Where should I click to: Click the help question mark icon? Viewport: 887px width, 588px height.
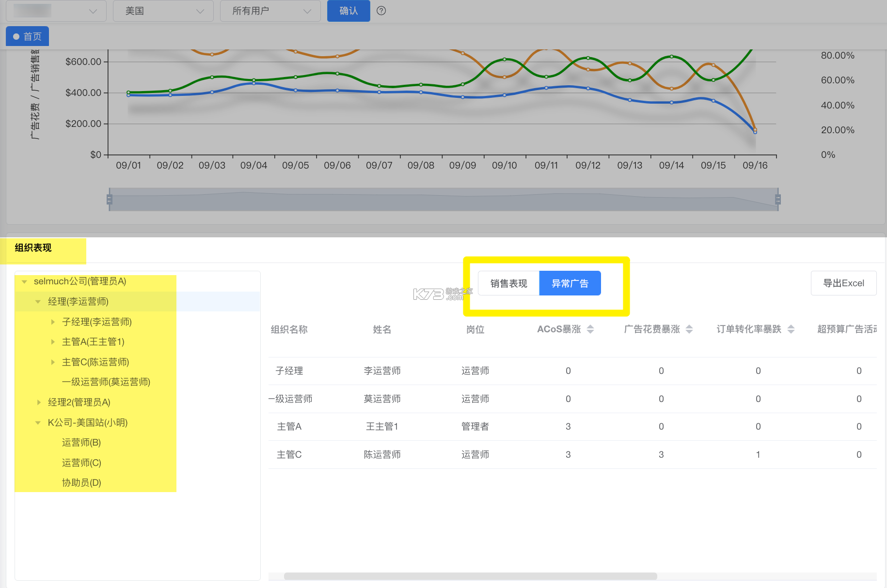381,11
